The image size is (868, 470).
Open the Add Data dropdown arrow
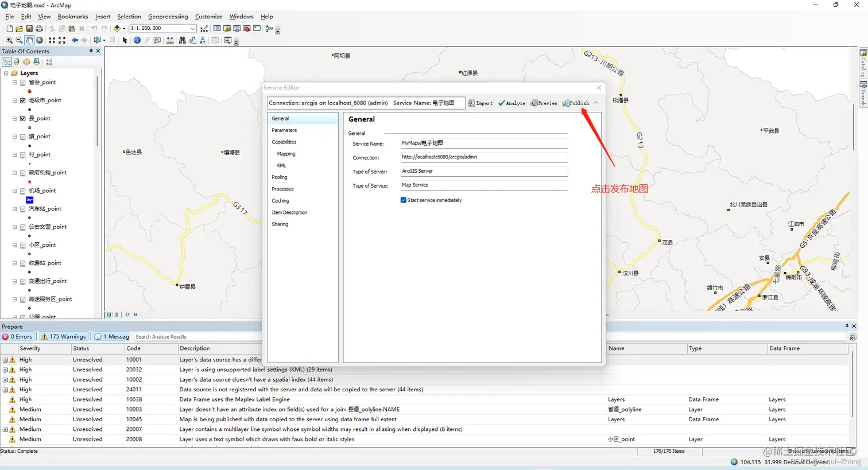click(124, 29)
